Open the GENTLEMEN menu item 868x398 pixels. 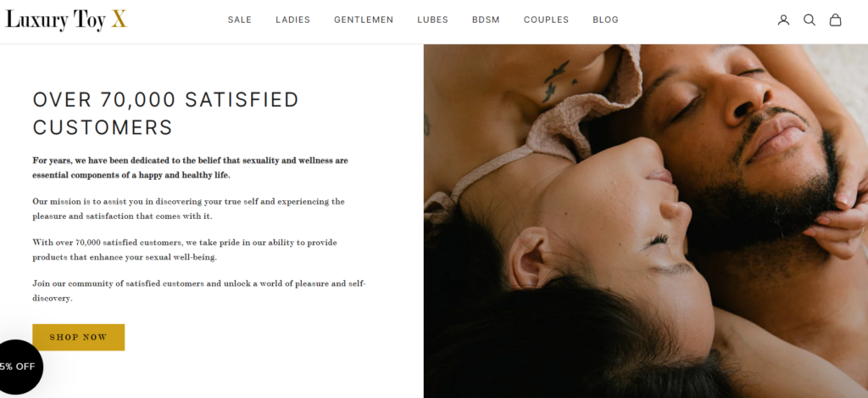pos(364,20)
